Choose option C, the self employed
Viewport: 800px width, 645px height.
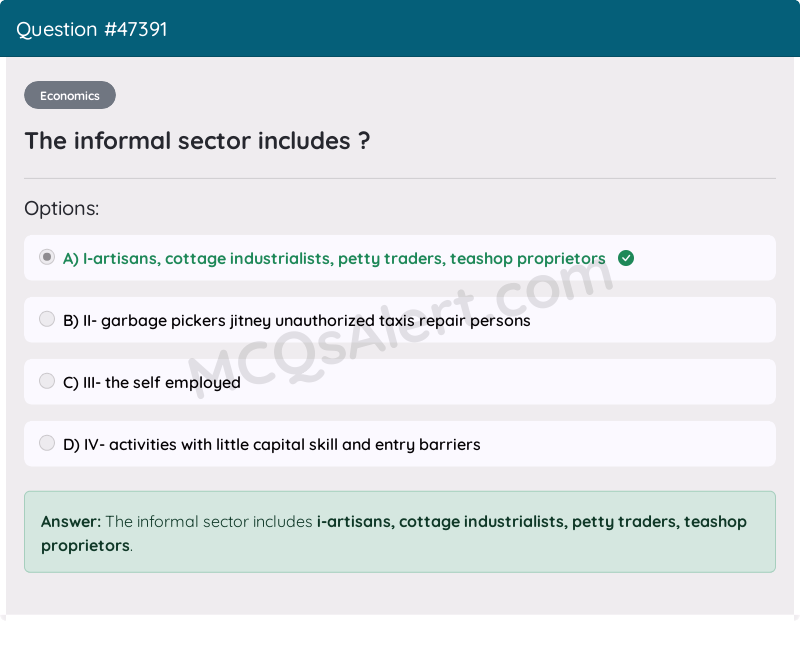(x=151, y=382)
